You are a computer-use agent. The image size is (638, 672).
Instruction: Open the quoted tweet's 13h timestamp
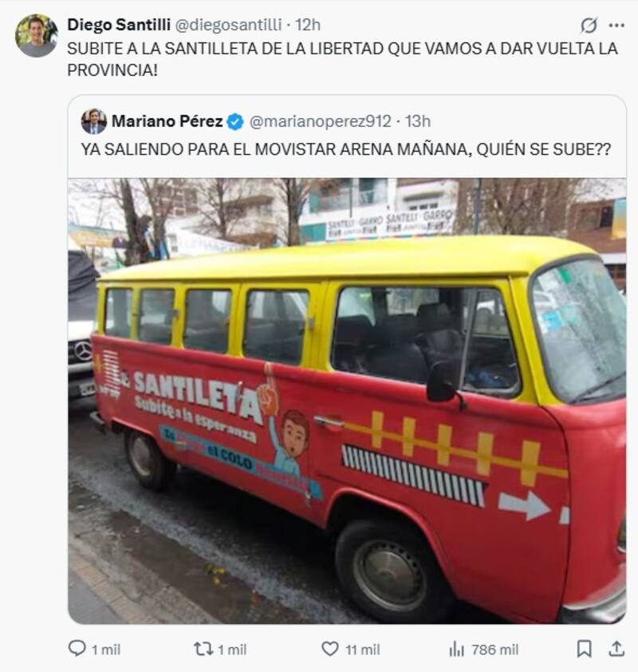pyautogui.click(x=417, y=122)
